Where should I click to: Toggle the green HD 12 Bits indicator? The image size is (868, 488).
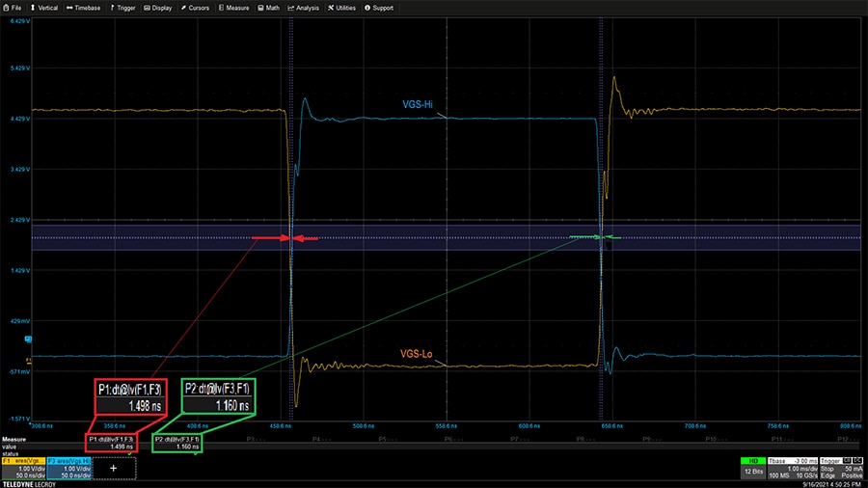[754, 467]
